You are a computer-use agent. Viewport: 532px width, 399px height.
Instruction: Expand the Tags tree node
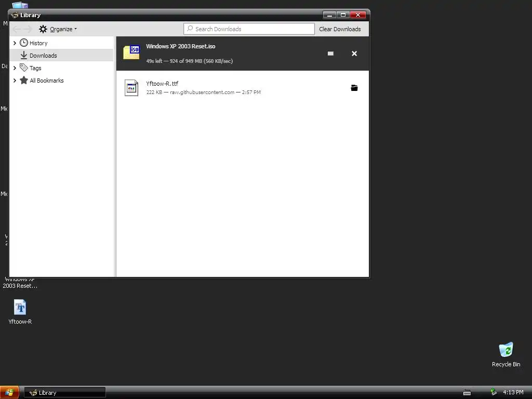coord(15,68)
